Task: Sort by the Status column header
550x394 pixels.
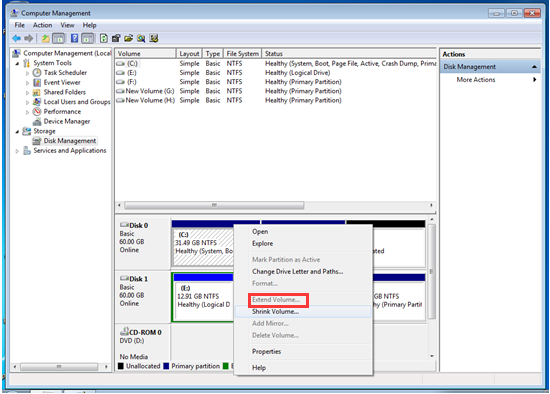Action: click(349, 54)
